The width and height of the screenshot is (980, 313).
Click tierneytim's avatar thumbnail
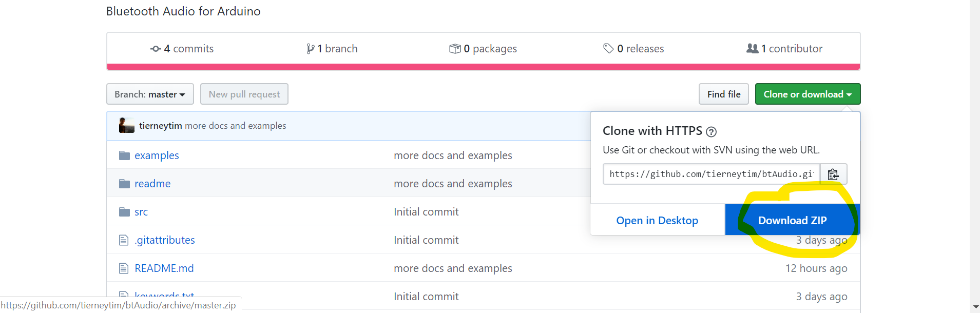click(126, 126)
